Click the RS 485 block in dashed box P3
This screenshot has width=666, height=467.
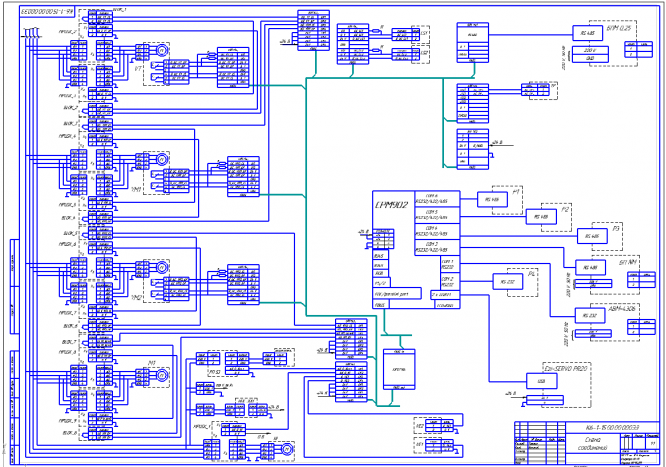(x=592, y=236)
